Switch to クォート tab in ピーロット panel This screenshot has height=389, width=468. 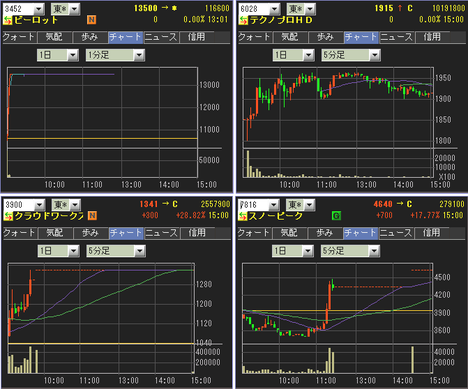(19, 37)
